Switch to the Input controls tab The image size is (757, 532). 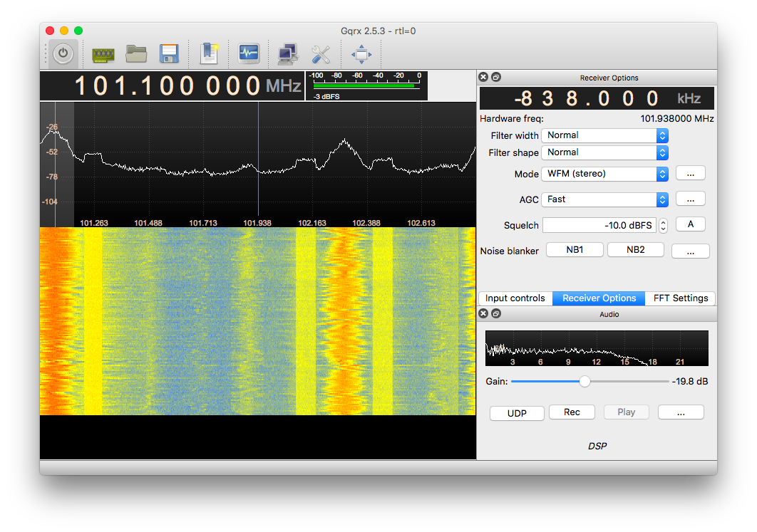(515, 298)
